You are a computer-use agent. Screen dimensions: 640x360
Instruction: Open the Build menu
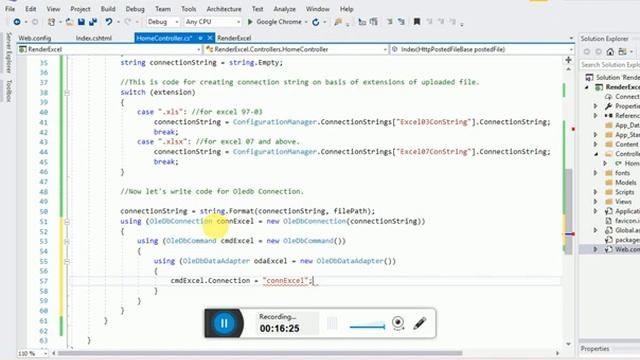(108, 9)
